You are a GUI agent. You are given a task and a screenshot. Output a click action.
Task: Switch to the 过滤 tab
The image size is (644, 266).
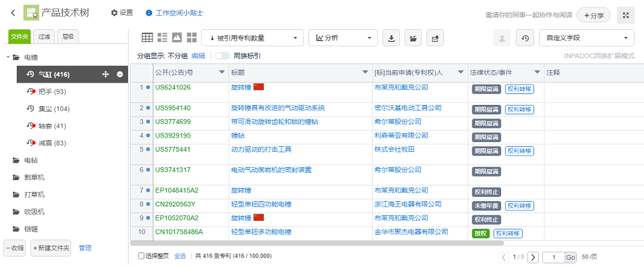click(44, 37)
